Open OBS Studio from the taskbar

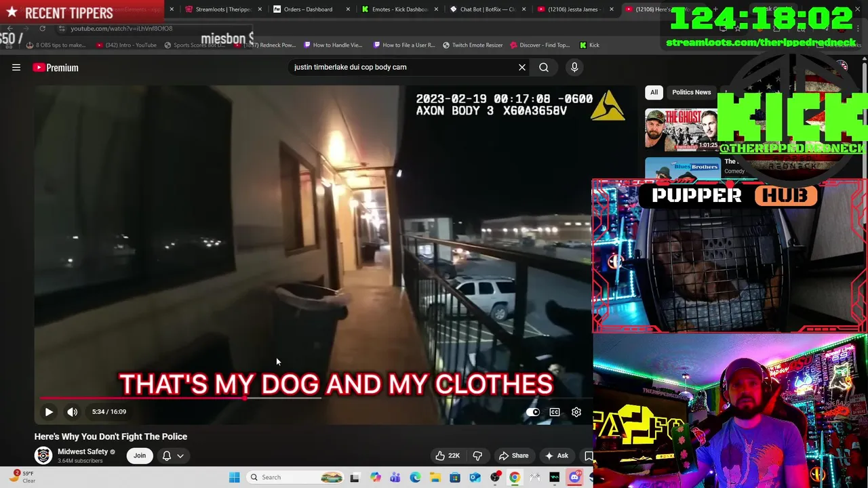coord(495,477)
